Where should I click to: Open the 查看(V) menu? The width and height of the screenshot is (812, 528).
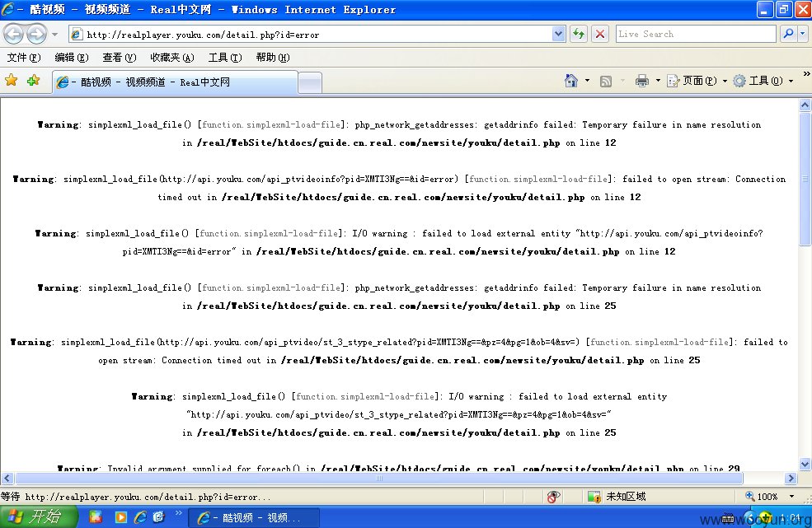pyautogui.click(x=119, y=58)
